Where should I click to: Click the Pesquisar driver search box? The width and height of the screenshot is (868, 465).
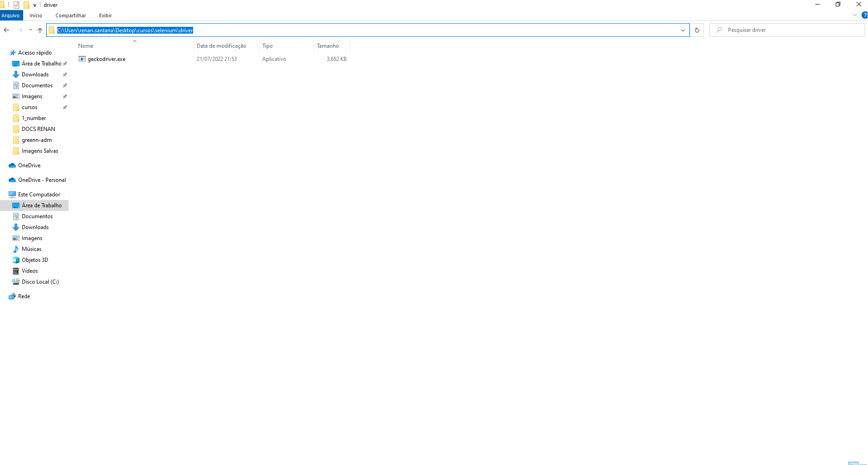click(x=787, y=30)
